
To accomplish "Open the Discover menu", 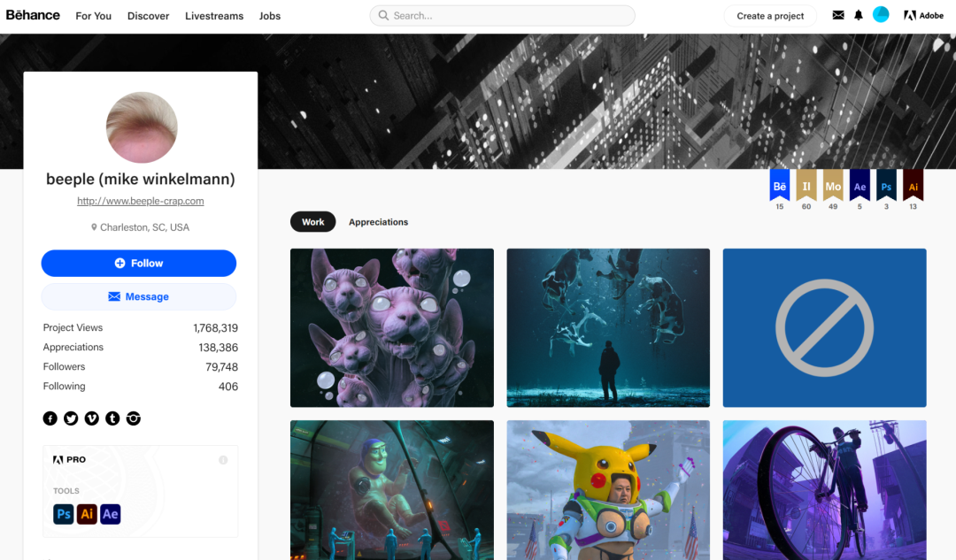I will (x=148, y=16).
